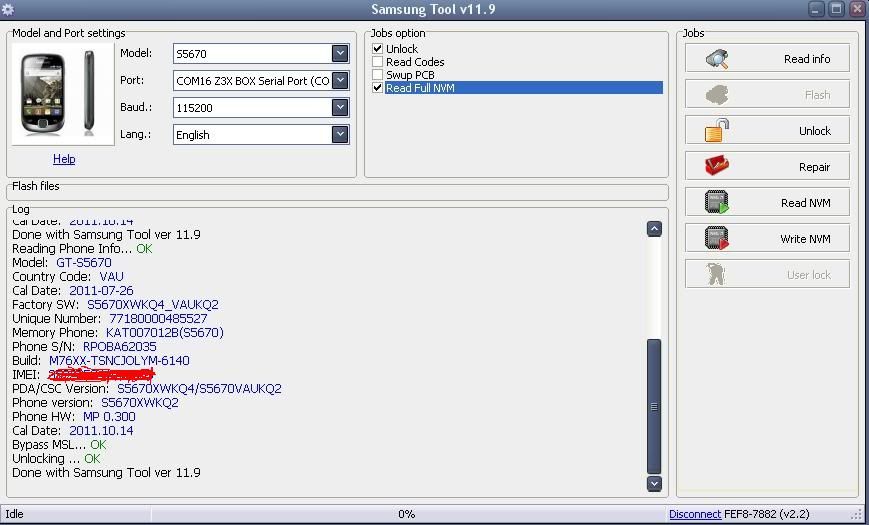
Task: Expand the Port dropdown with COM16
Action: [x=340, y=80]
